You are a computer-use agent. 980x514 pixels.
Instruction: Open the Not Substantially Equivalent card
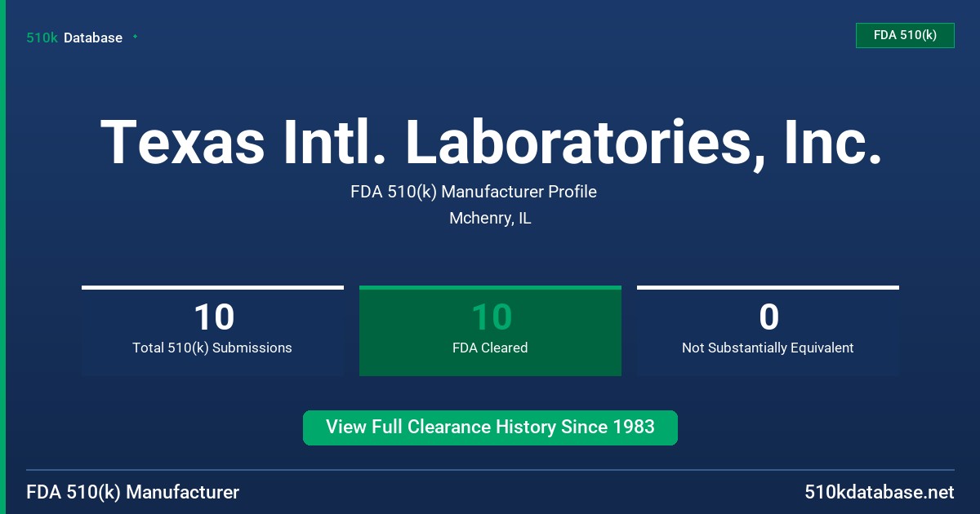click(768, 330)
